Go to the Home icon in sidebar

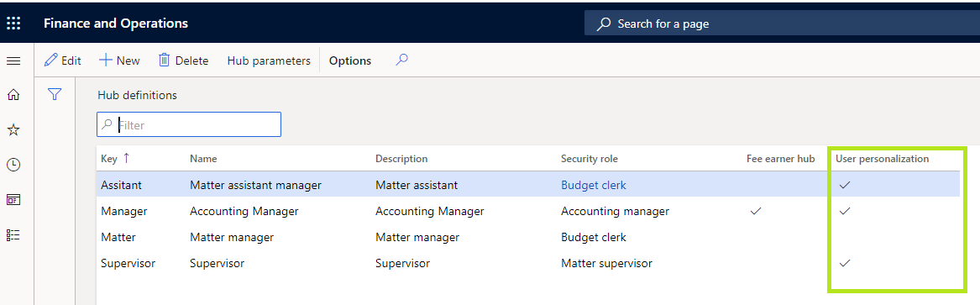click(13, 95)
